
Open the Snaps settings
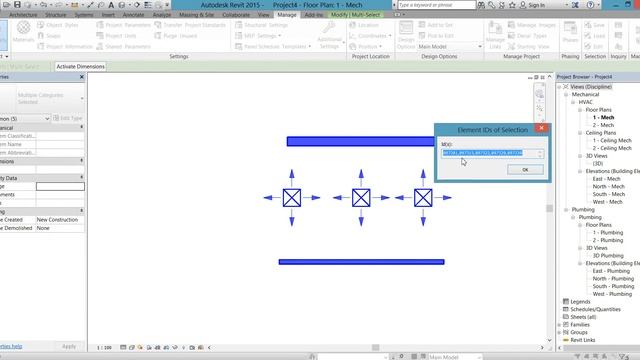49,36
